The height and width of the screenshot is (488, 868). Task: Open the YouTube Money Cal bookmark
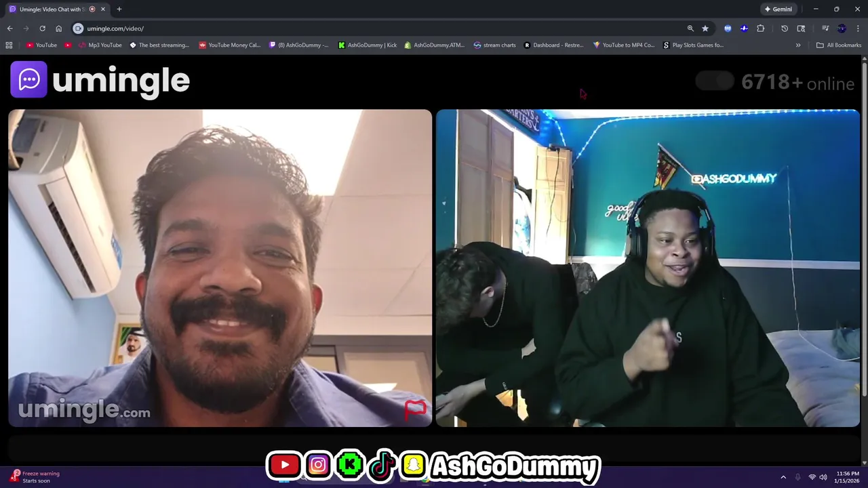pos(229,45)
